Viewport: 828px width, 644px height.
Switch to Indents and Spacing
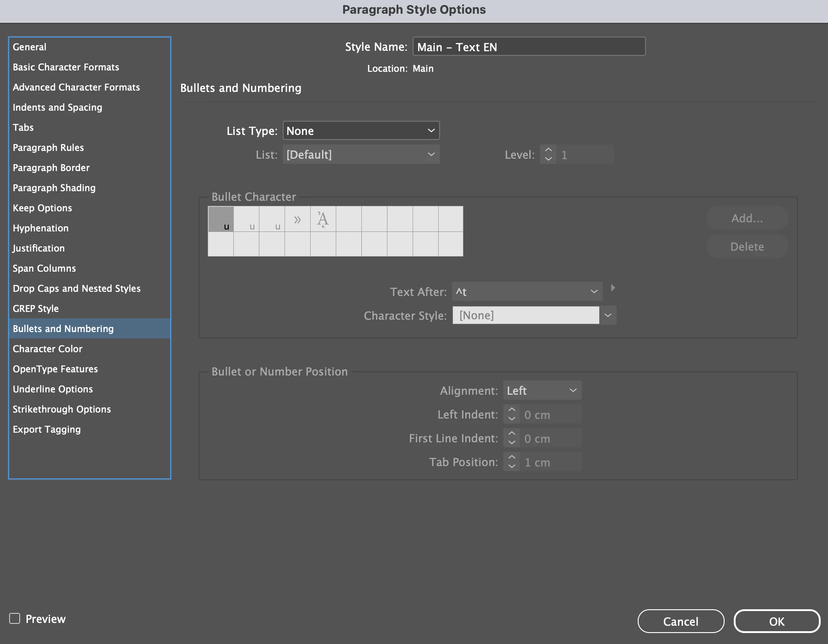tap(90, 107)
